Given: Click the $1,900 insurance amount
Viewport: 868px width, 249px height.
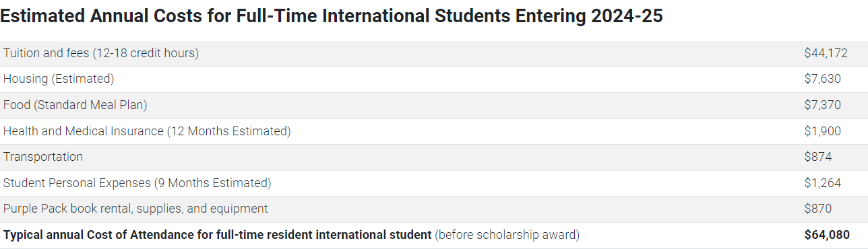Looking at the screenshot, I should tap(822, 131).
